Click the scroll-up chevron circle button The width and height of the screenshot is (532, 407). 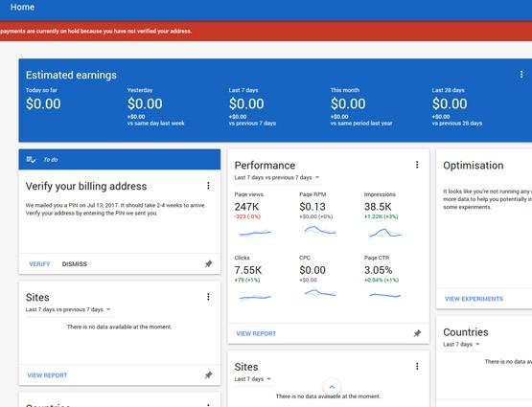tap(332, 387)
